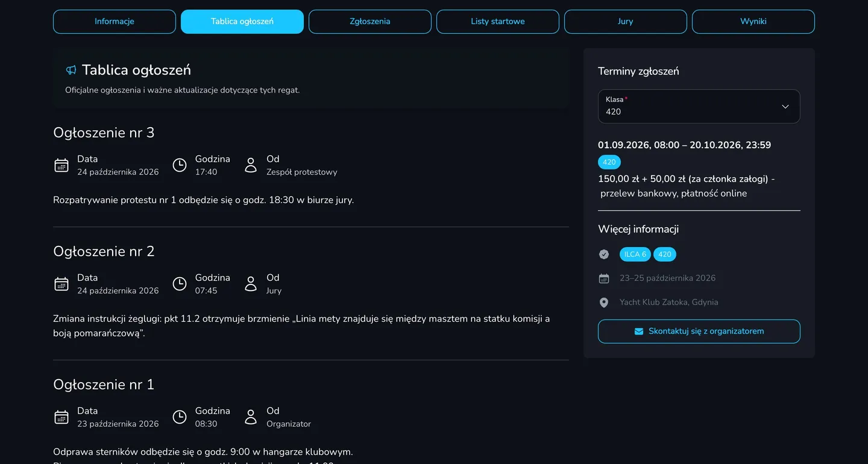Open the Klasa dropdown showing 420
Screen dimensions: 868x464
click(699, 107)
